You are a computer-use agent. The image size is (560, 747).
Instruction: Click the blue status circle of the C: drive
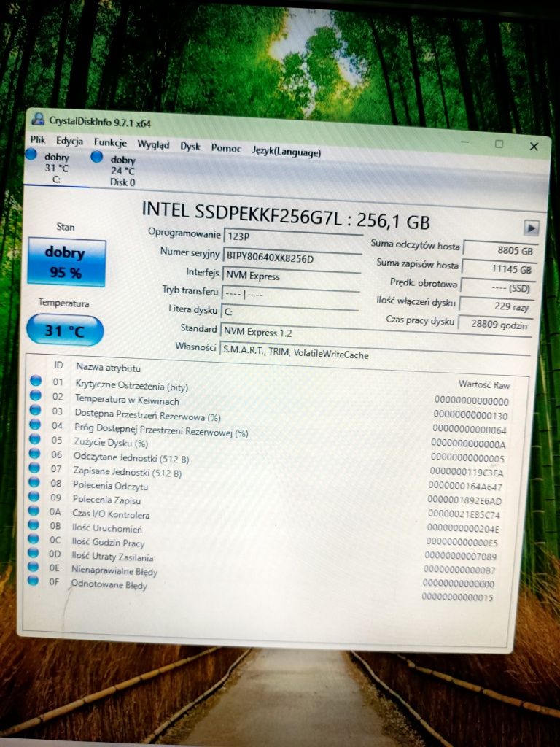31,155
